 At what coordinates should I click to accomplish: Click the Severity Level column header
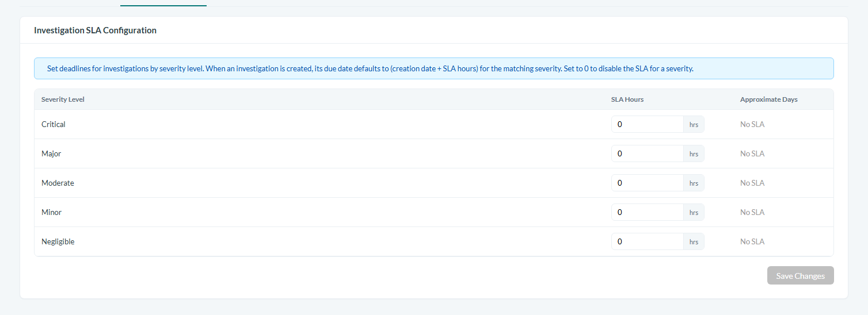coord(63,99)
